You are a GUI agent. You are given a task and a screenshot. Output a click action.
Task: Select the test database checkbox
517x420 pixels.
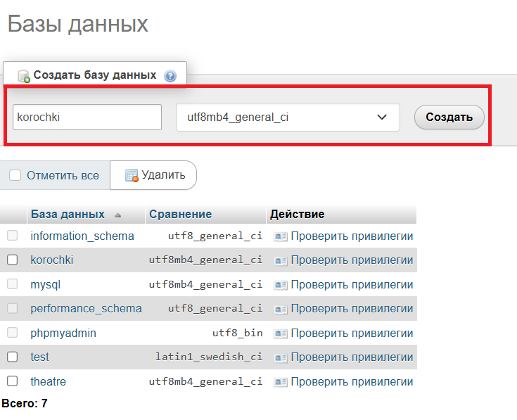pos(12,357)
